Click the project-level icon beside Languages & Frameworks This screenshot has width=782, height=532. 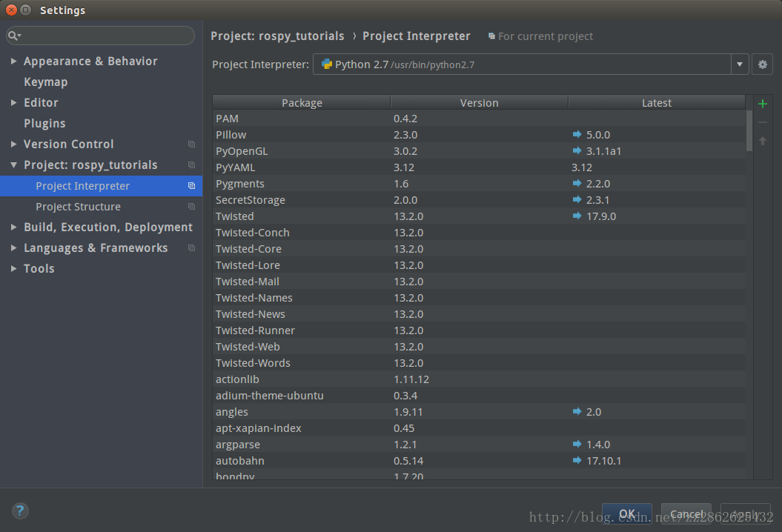191,247
